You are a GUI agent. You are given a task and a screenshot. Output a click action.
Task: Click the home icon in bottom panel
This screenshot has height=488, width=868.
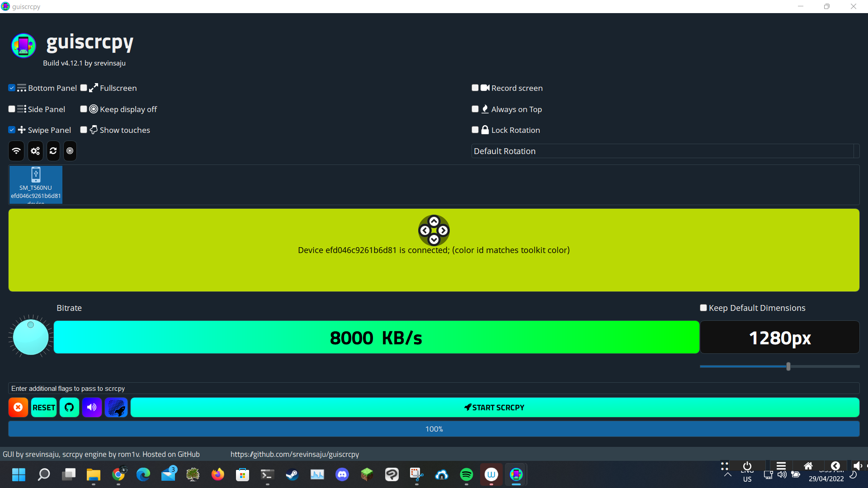point(808,466)
